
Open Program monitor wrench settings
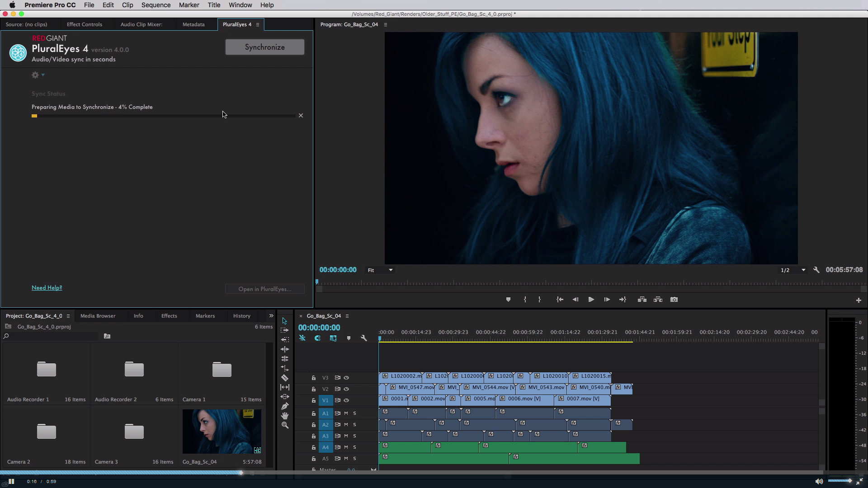point(816,270)
